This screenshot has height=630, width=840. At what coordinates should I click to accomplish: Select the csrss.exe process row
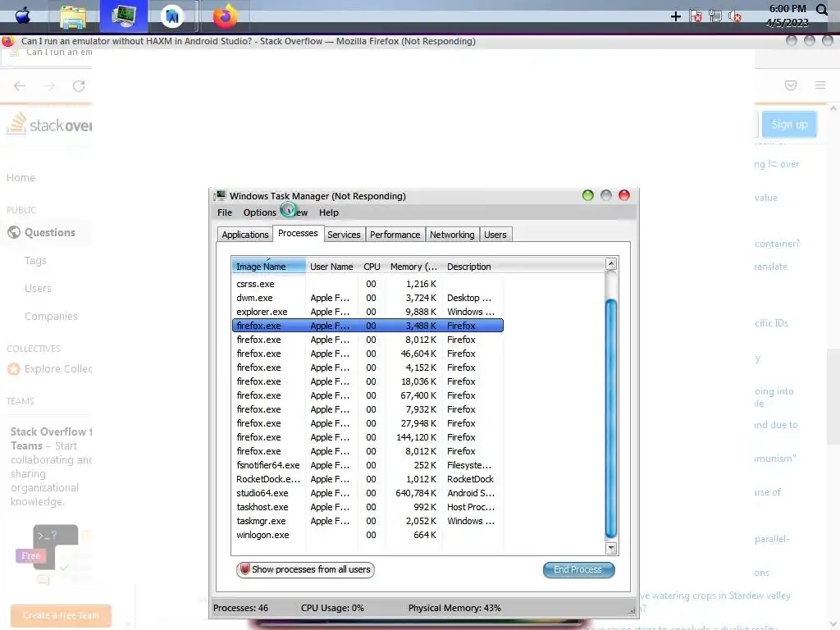(x=367, y=284)
